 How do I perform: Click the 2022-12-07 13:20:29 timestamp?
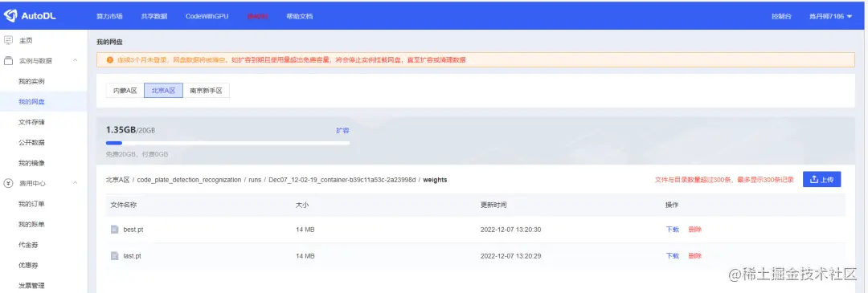click(x=510, y=256)
